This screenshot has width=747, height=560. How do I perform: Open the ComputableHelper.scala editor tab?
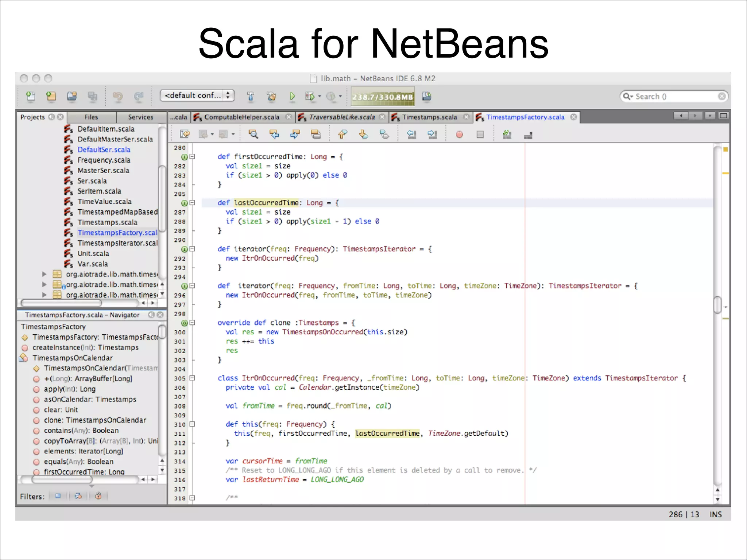click(x=242, y=117)
